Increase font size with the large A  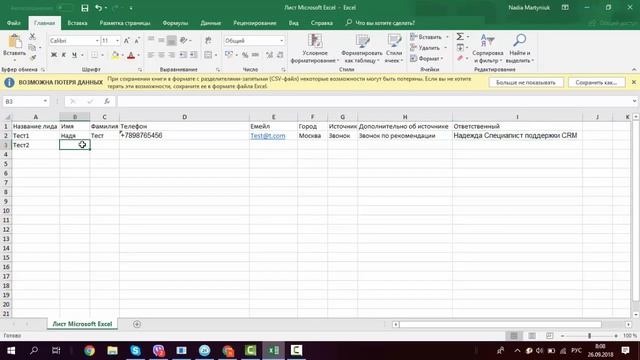127,41
